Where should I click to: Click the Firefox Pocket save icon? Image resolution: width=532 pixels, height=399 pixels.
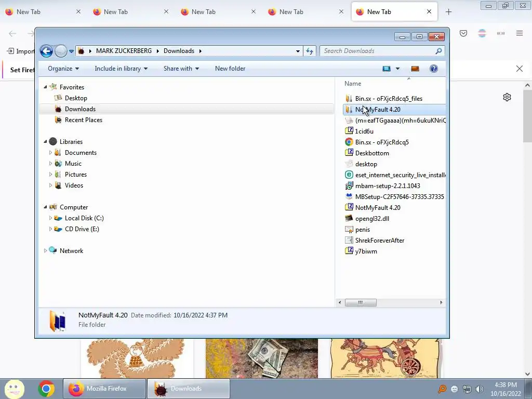pyautogui.click(x=463, y=33)
